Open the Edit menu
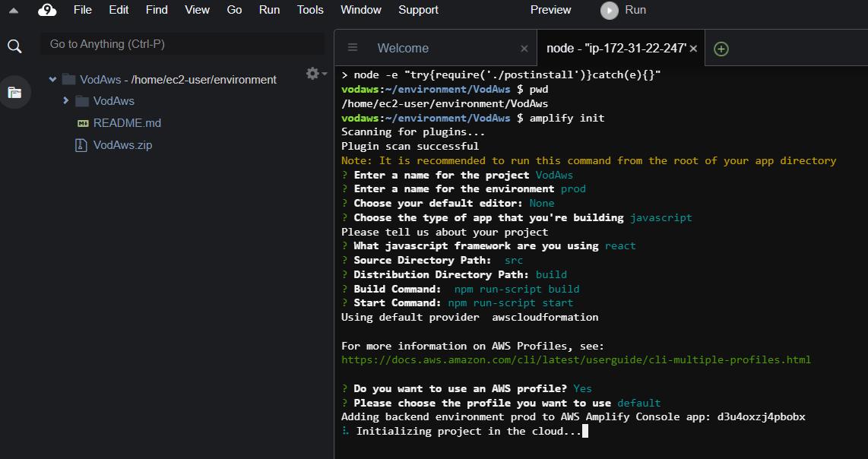 pyautogui.click(x=119, y=10)
